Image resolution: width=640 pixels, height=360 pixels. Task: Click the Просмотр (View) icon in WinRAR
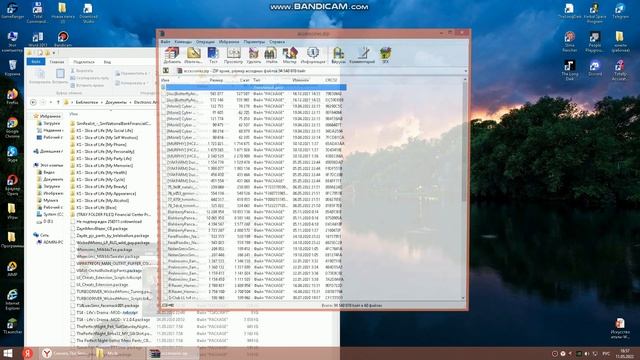(233, 55)
